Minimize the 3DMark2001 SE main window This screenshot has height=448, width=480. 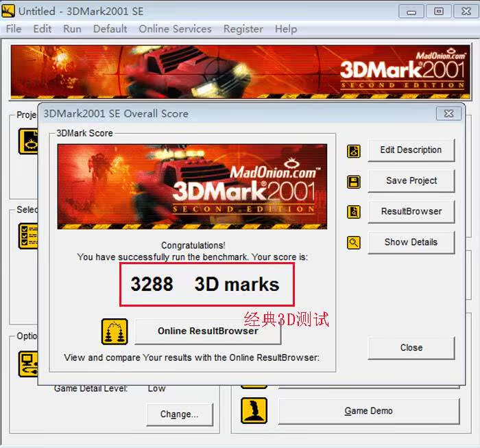coord(411,12)
